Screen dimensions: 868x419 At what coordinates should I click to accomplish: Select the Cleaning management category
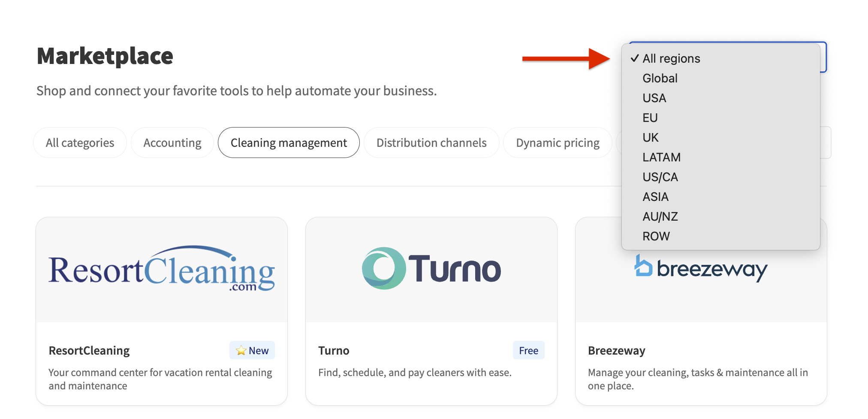pos(289,143)
